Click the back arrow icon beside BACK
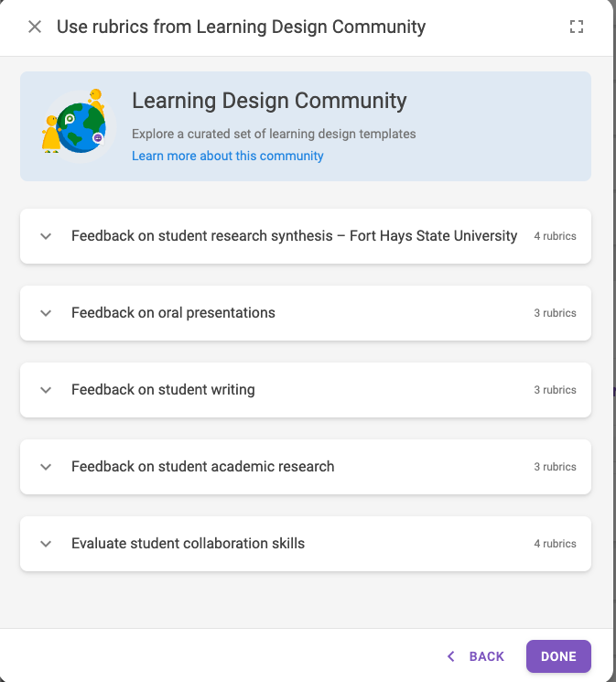Viewport: 616px width, 682px height. [451, 656]
